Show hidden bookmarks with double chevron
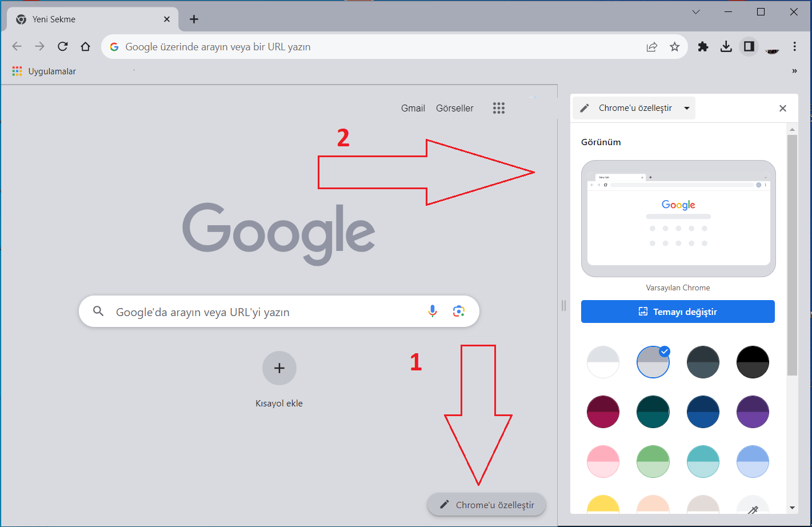 (x=794, y=71)
